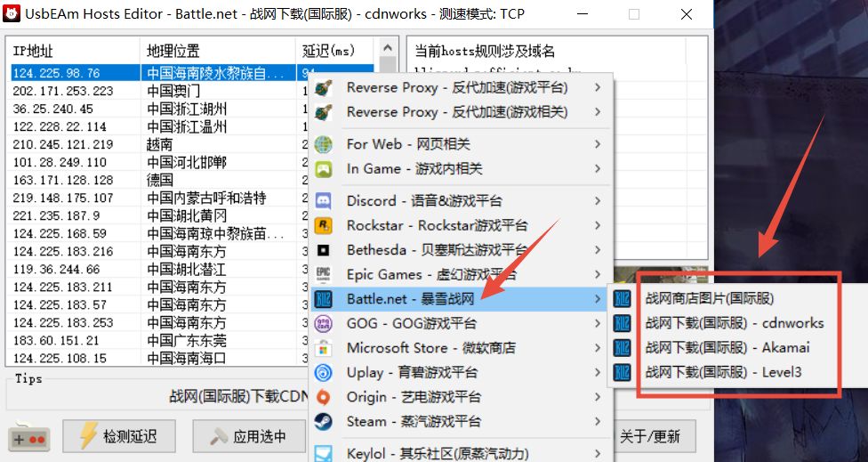Click the icon beside 战网下载 Level3
This screenshot has width=868, height=462.
point(623,372)
